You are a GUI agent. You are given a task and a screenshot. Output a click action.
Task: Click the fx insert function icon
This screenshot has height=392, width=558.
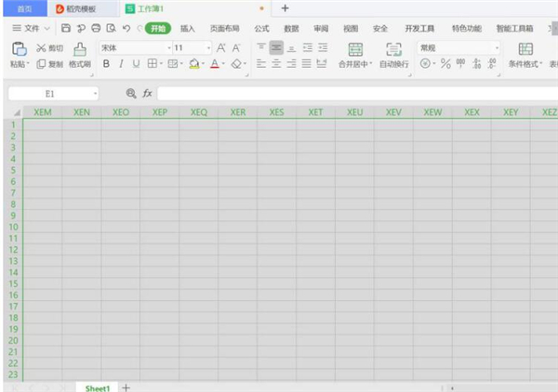[147, 94]
